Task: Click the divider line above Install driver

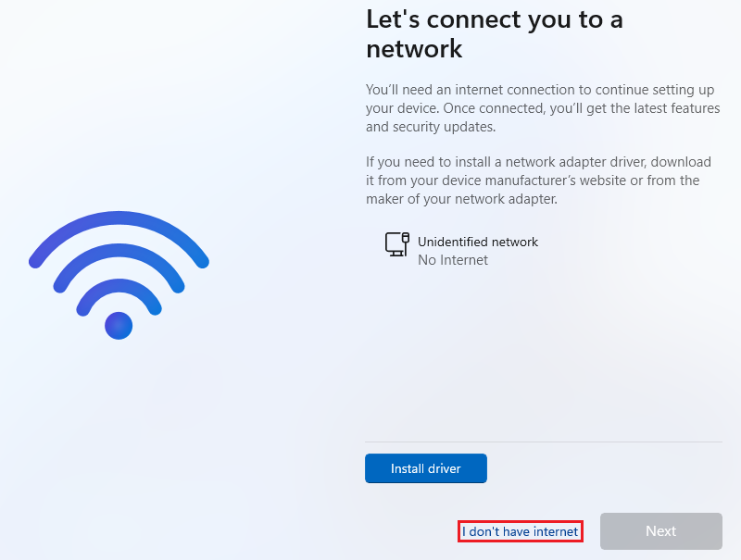Action: pos(542,444)
